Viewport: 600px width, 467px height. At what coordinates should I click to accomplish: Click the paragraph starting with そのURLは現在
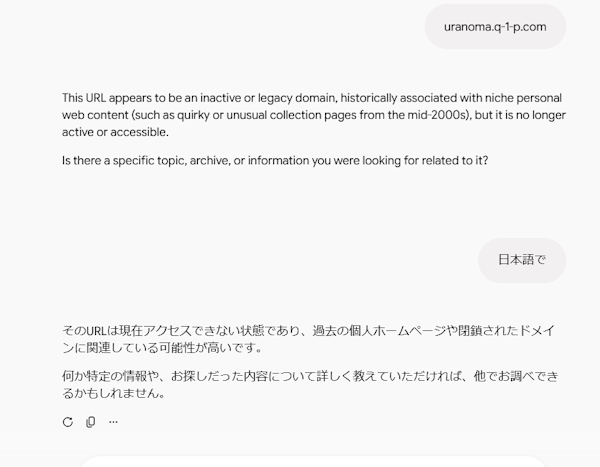click(x=308, y=339)
